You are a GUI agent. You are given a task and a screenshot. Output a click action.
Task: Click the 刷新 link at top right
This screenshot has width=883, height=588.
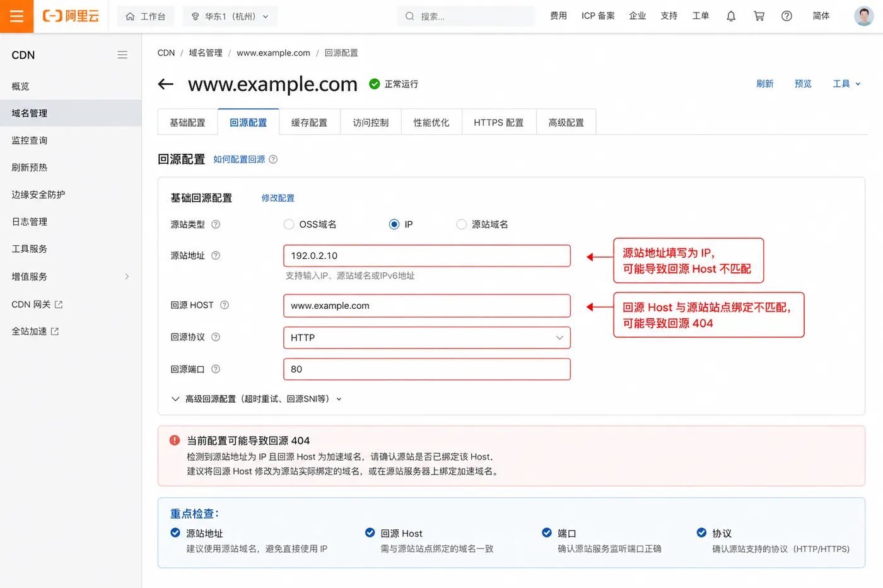[765, 84]
